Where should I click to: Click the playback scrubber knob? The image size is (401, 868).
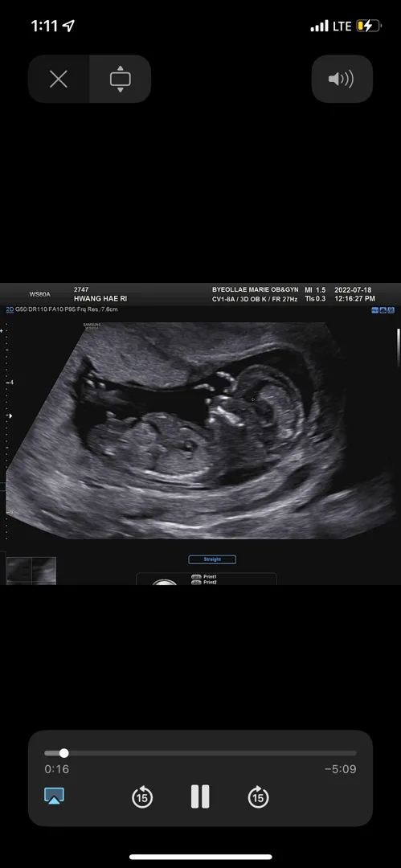64,753
